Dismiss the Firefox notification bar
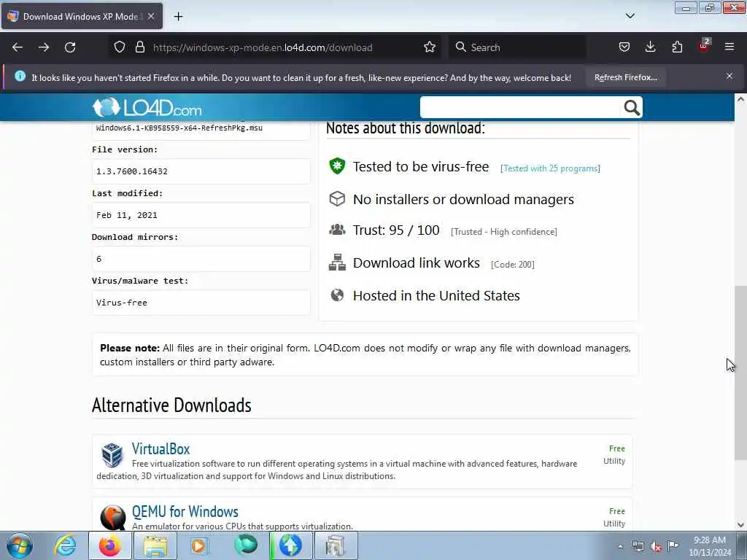 729,76
